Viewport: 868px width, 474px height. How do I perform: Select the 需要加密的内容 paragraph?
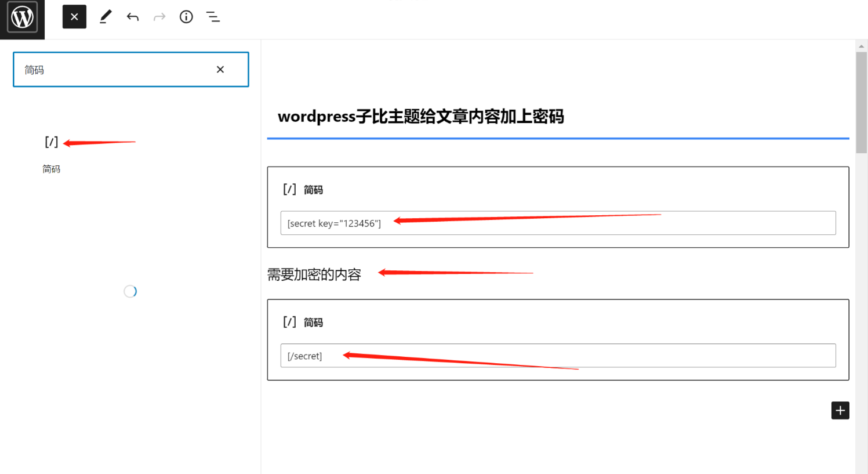(x=314, y=274)
